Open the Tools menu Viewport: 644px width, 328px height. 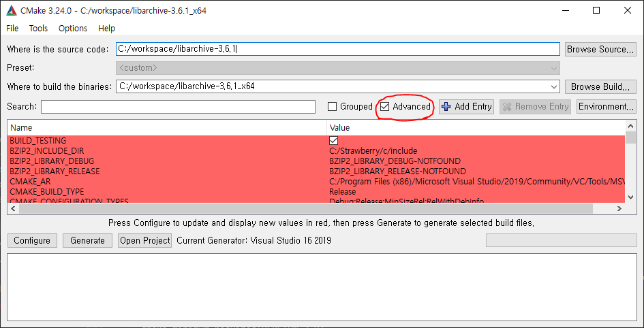tap(39, 29)
